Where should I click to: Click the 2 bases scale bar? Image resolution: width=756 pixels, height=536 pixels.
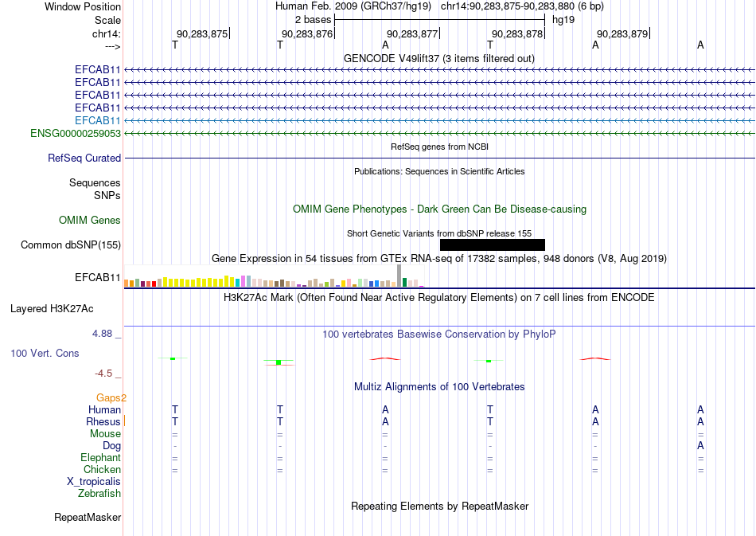440,20
